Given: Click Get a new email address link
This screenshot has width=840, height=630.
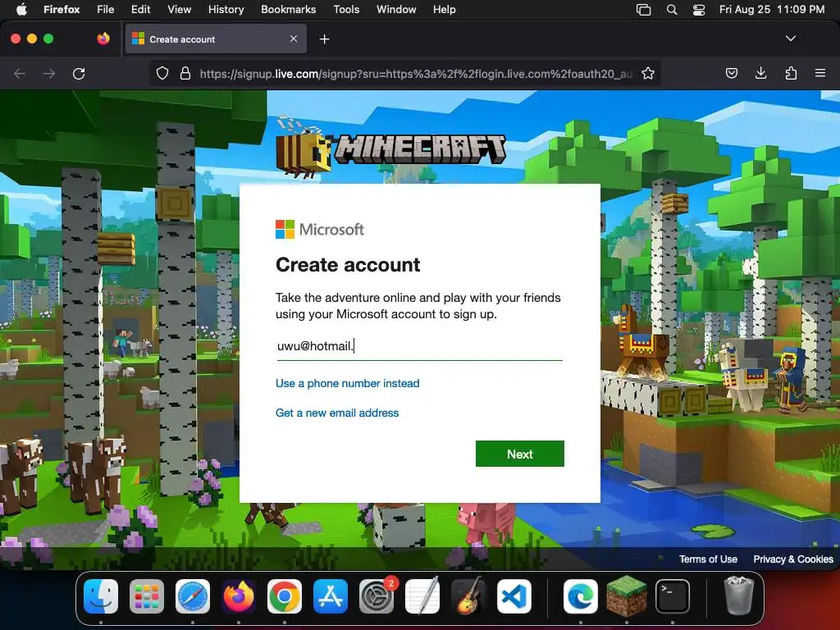Looking at the screenshot, I should click(337, 413).
